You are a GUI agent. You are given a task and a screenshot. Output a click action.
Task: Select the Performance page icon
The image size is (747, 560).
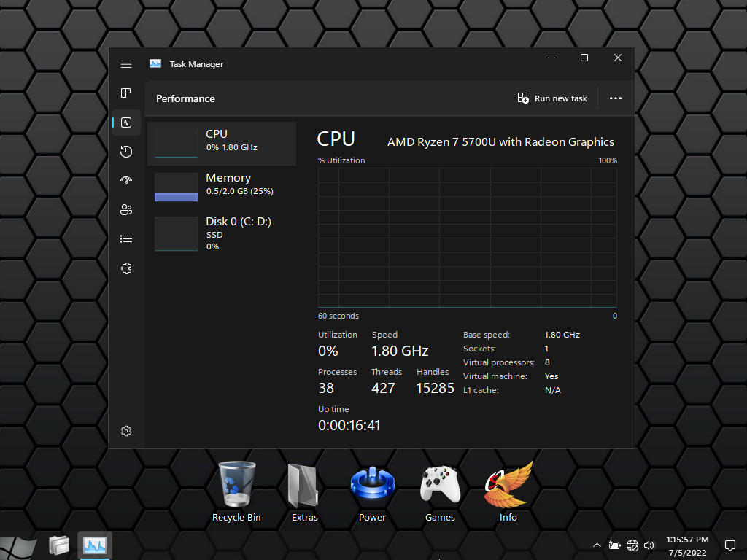[125, 122]
